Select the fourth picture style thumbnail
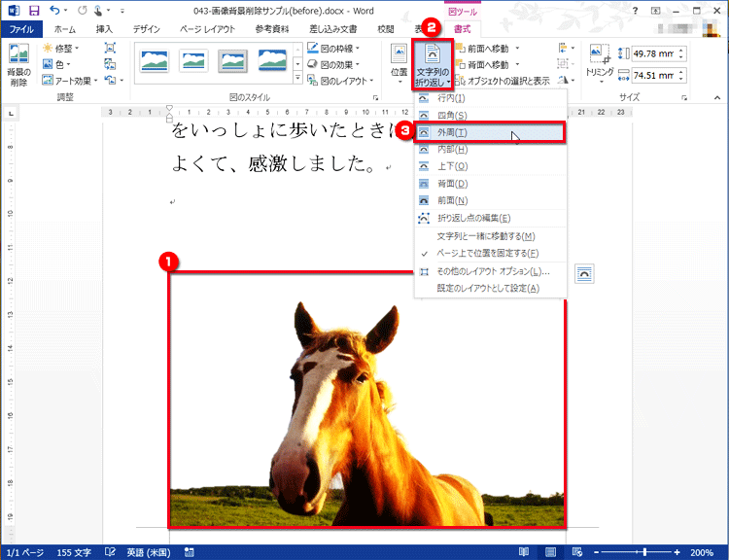This screenshot has width=729, height=560. click(272, 60)
